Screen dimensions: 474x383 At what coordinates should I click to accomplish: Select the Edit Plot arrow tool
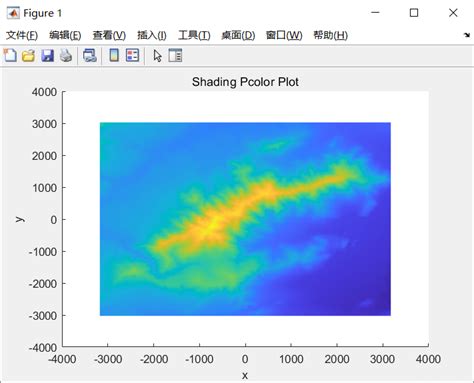157,56
